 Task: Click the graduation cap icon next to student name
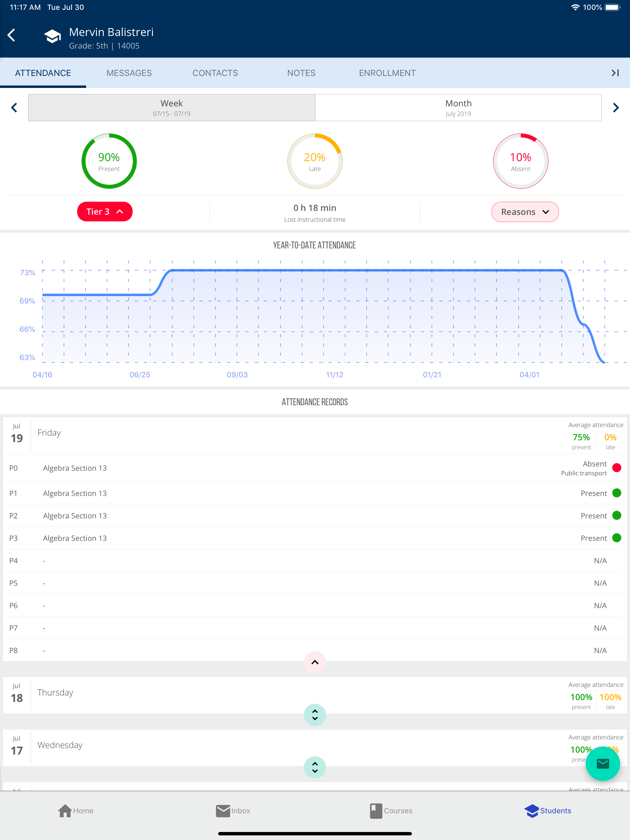point(52,35)
